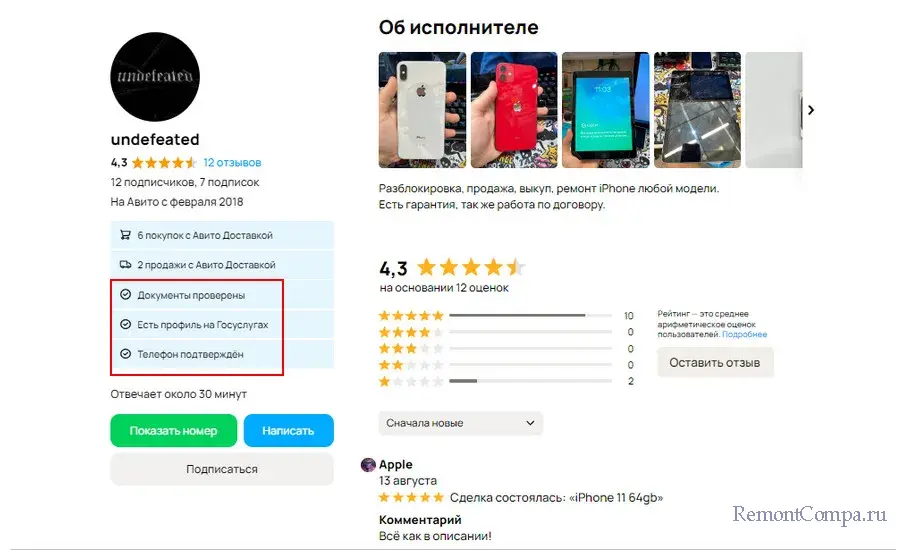Click the checkmark icon beside Есть профиль на Госуслугах
Viewport: 900px width, 550px height.
pos(125,324)
